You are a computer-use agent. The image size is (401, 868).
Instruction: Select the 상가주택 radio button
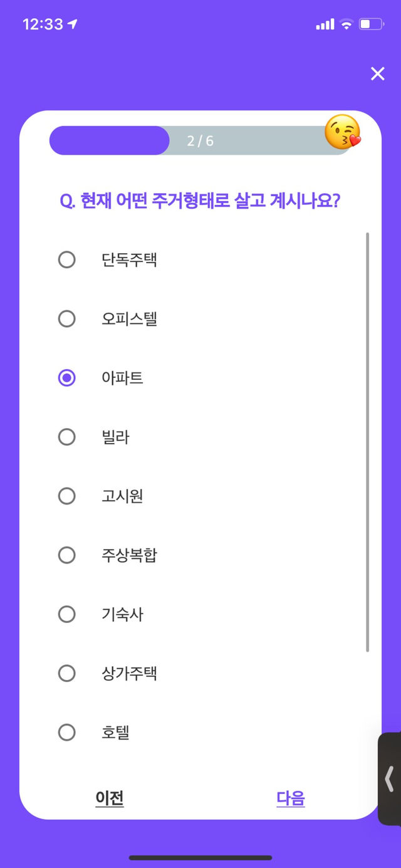[x=67, y=674]
